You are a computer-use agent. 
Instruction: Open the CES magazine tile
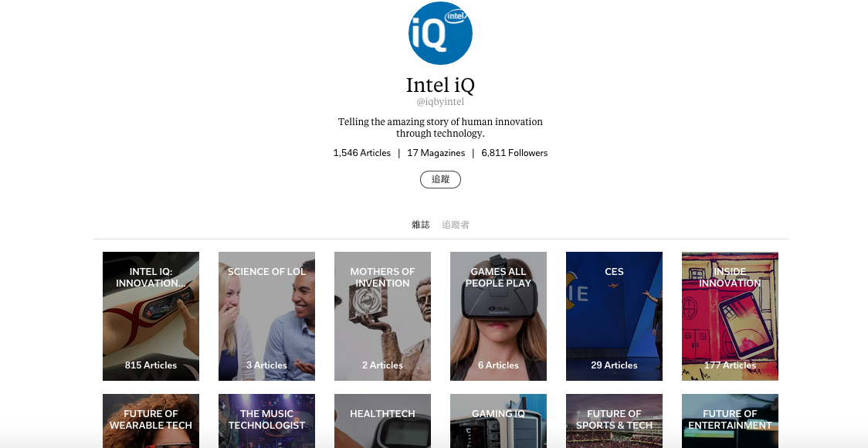[x=614, y=316]
